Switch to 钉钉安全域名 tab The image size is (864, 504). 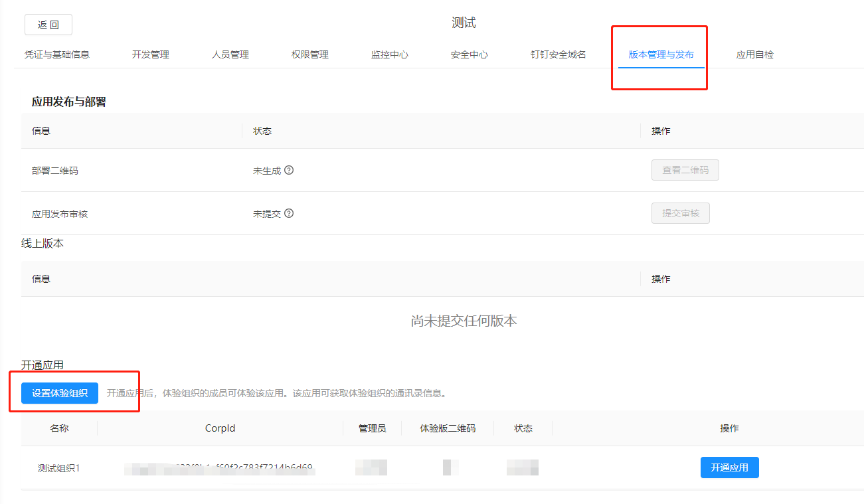click(x=559, y=54)
